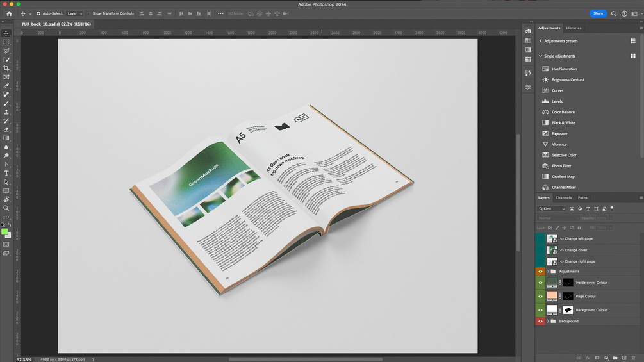Viewport: 644px width, 362px height.
Task: Go to the Home screen
Action: point(9,13)
